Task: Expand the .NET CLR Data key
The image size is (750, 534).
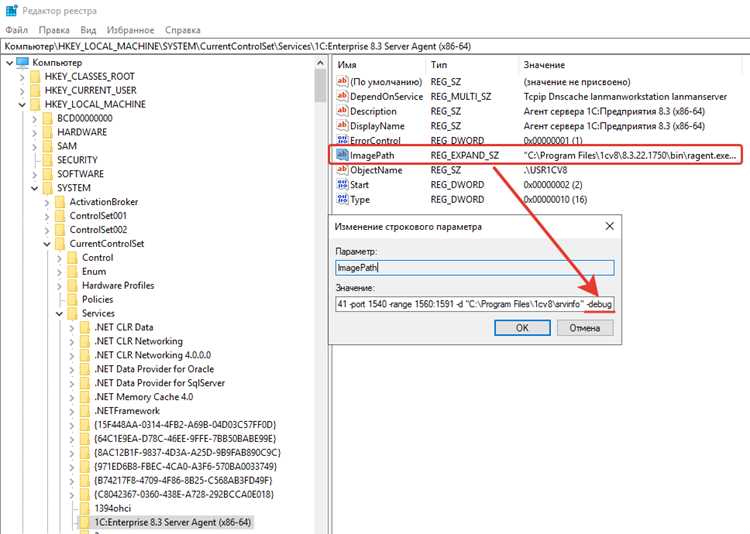Action: pyautogui.click(x=72, y=328)
